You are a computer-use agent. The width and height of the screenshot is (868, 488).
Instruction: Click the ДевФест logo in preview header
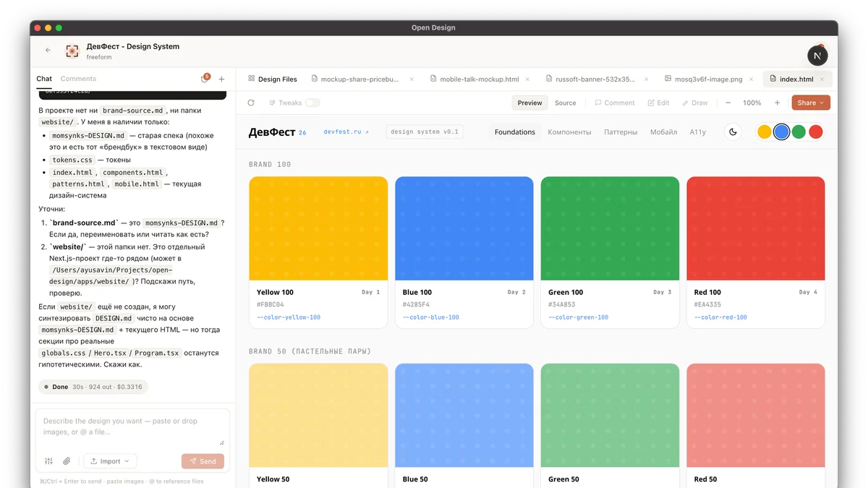click(x=273, y=132)
